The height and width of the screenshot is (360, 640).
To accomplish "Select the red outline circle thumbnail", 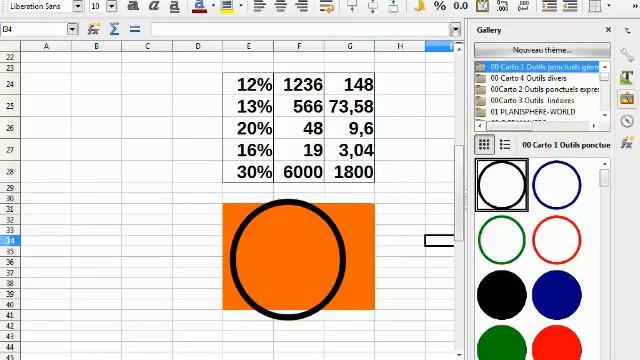I will (557, 240).
